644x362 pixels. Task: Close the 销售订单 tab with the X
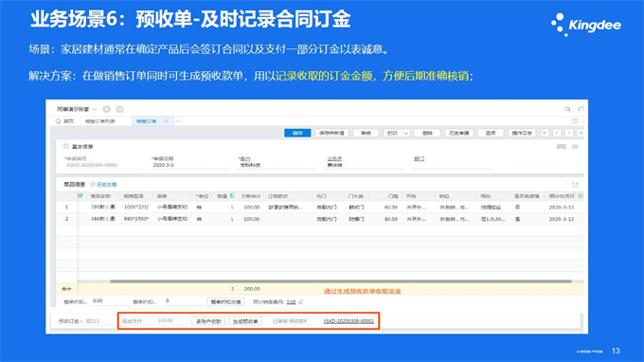coord(166,121)
